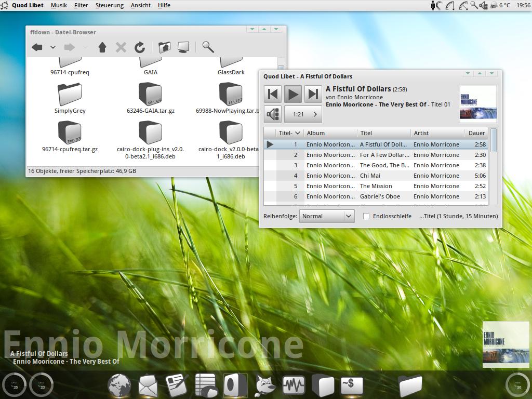
Task: Open Computer location from toolbar
Action: 183,47
